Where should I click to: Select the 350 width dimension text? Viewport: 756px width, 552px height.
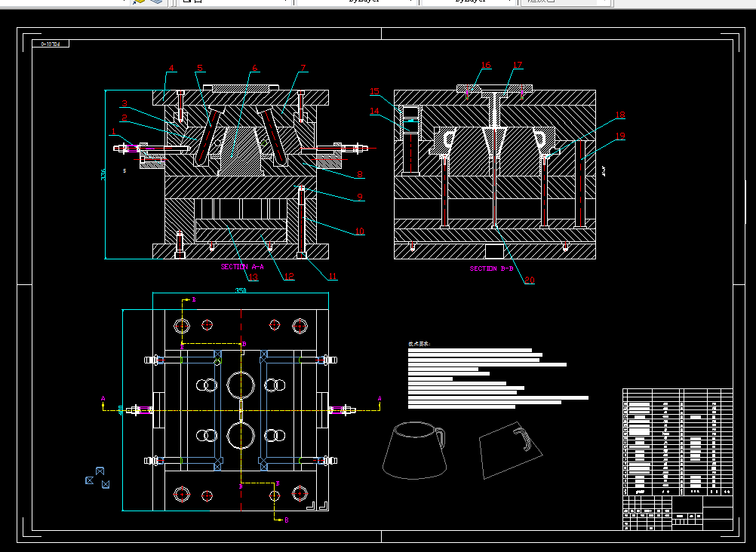tap(241, 290)
